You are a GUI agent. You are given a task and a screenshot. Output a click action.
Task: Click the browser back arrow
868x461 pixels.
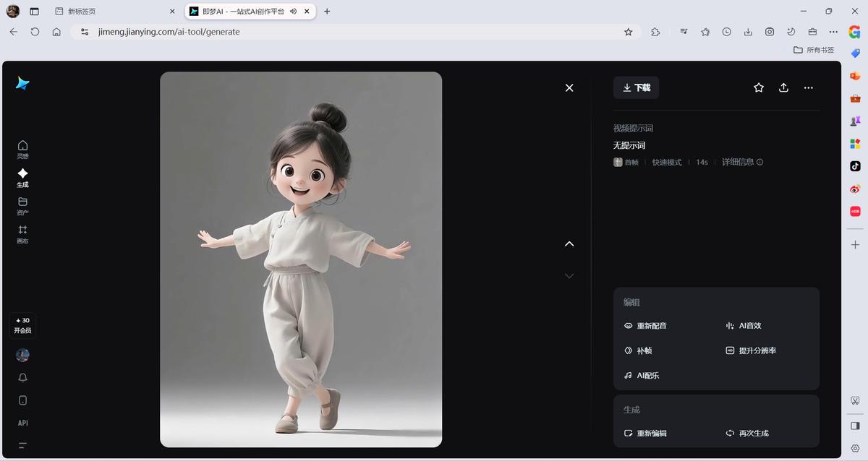click(13, 32)
